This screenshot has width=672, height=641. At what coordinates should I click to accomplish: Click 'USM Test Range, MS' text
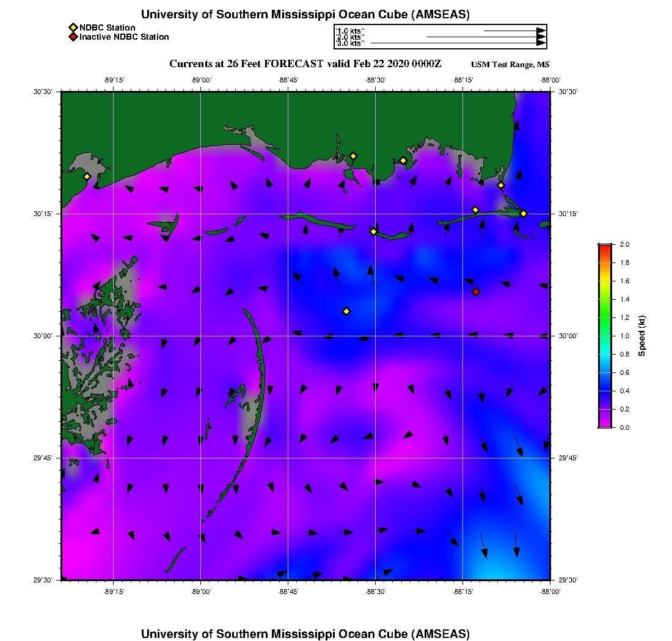click(x=510, y=65)
